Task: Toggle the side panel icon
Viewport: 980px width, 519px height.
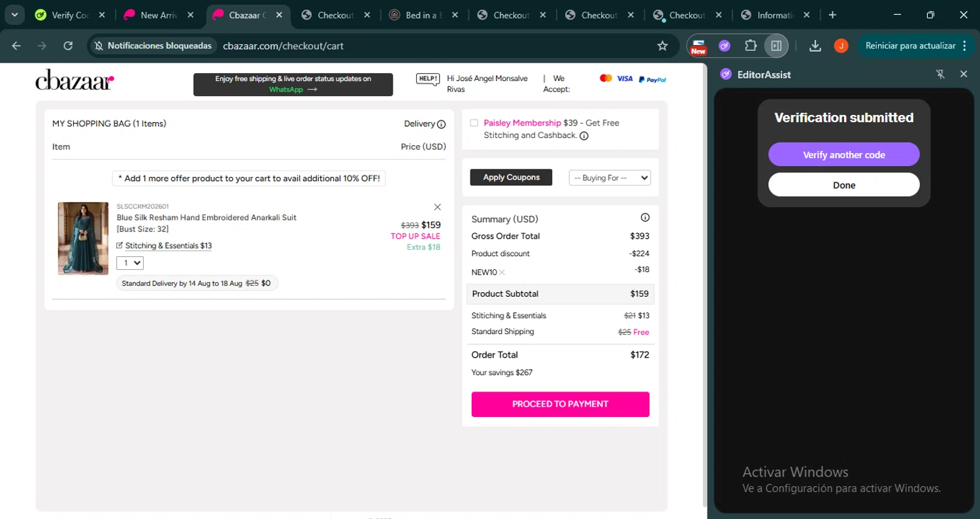Action: [x=776, y=46]
